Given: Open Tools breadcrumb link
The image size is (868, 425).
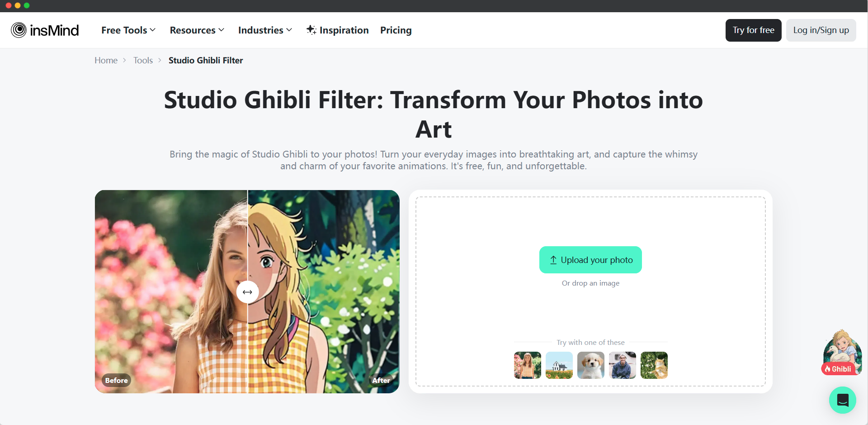Looking at the screenshot, I should click(143, 60).
